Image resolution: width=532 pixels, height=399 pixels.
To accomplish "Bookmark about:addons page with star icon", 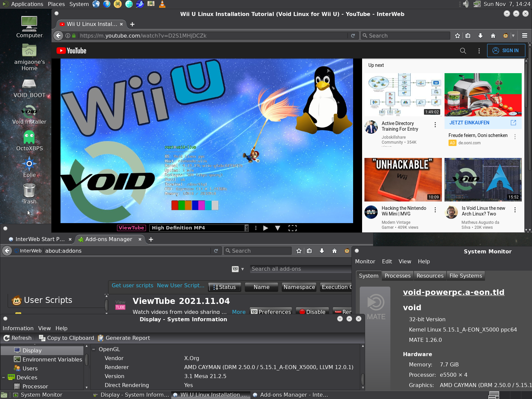I will [x=299, y=251].
